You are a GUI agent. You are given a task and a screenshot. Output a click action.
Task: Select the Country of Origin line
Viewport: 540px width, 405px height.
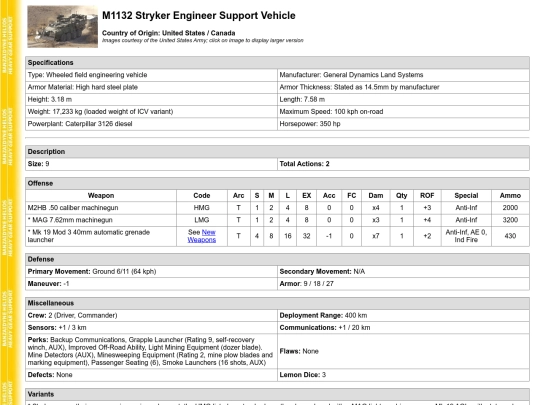168,33
